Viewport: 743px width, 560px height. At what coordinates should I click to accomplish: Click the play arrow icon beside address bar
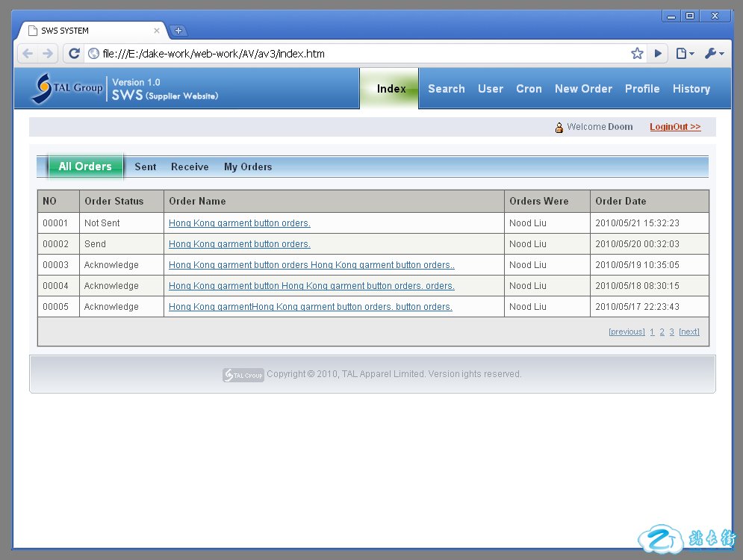point(658,54)
